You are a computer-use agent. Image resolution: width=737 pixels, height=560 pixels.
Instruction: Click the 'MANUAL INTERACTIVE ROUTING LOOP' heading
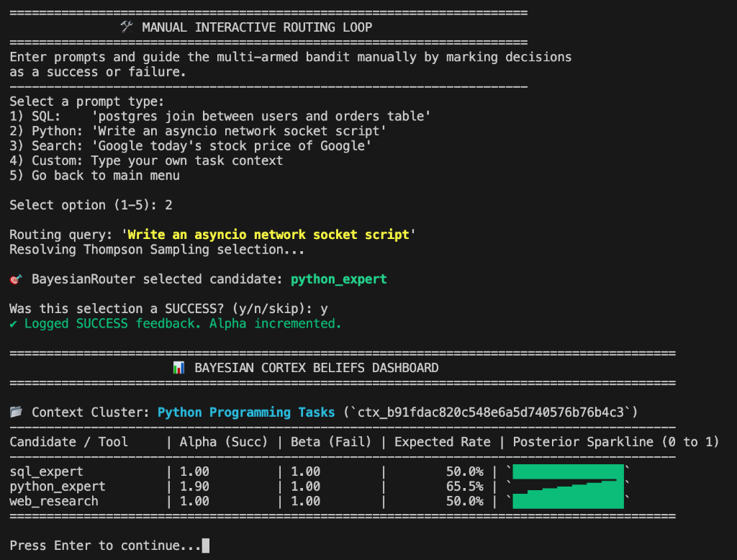pos(257,27)
